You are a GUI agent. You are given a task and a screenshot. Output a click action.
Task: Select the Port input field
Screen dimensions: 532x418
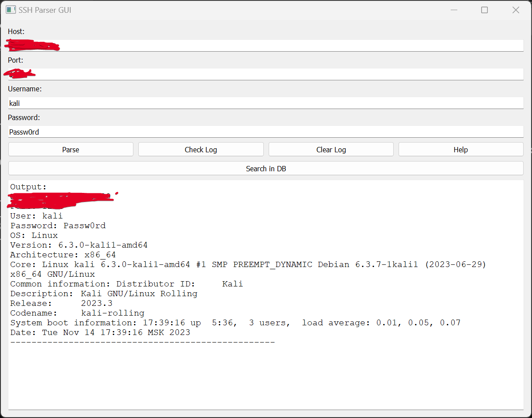tap(265, 74)
